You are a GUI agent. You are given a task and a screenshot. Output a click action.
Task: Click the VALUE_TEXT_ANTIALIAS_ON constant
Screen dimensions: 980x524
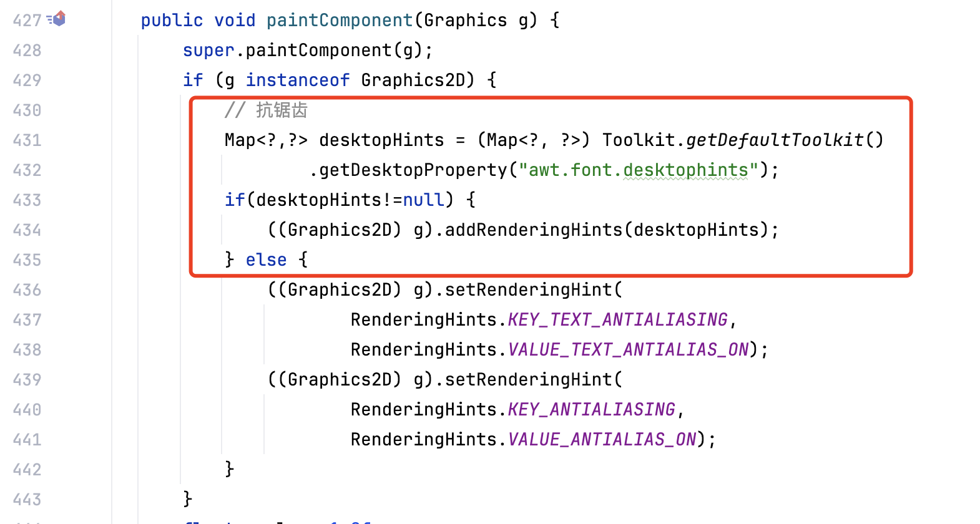628,350
